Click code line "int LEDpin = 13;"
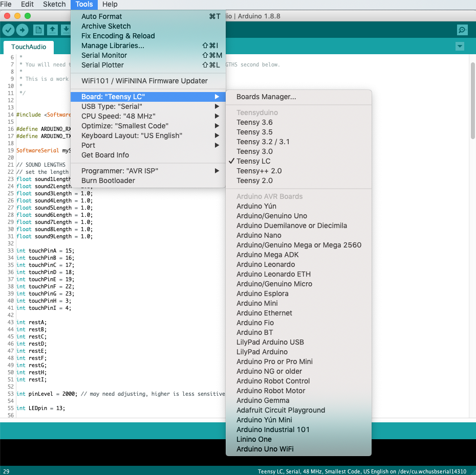Viewport: 476px width, 475px height. point(40,408)
